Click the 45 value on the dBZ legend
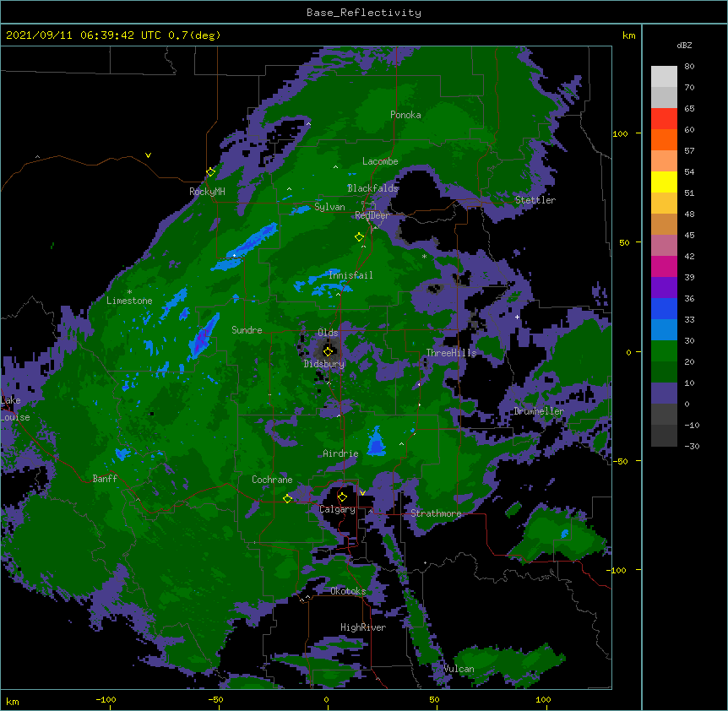The height and width of the screenshot is (711, 728). point(689,235)
